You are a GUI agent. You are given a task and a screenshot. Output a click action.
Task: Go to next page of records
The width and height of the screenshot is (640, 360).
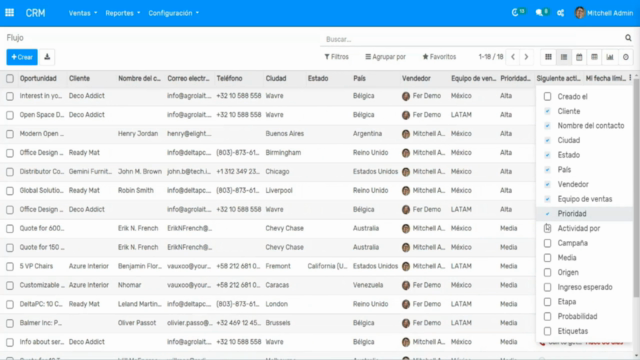tap(526, 57)
